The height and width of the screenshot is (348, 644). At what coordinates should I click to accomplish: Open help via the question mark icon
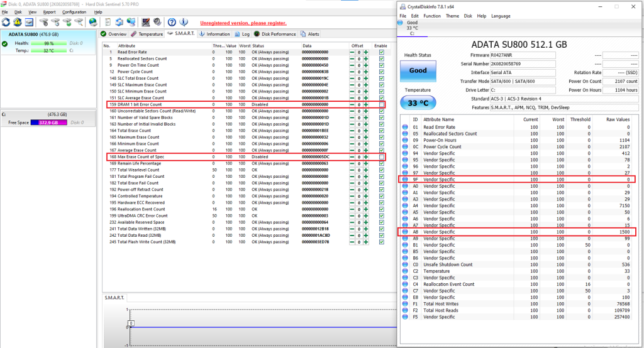coord(172,22)
